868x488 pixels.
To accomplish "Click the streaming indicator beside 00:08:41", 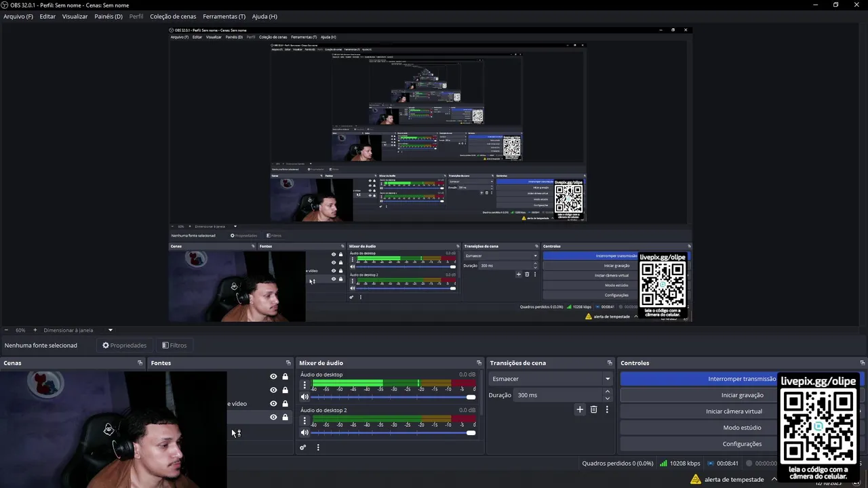I will [711, 464].
